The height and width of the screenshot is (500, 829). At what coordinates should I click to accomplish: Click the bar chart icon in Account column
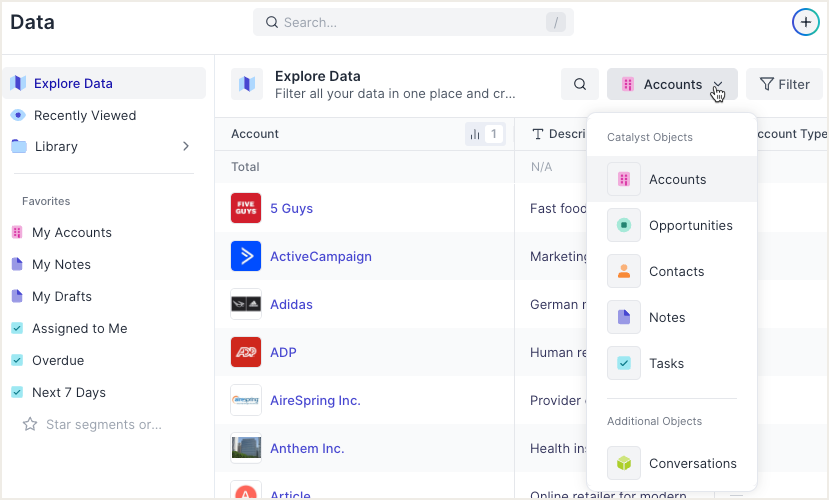click(475, 134)
